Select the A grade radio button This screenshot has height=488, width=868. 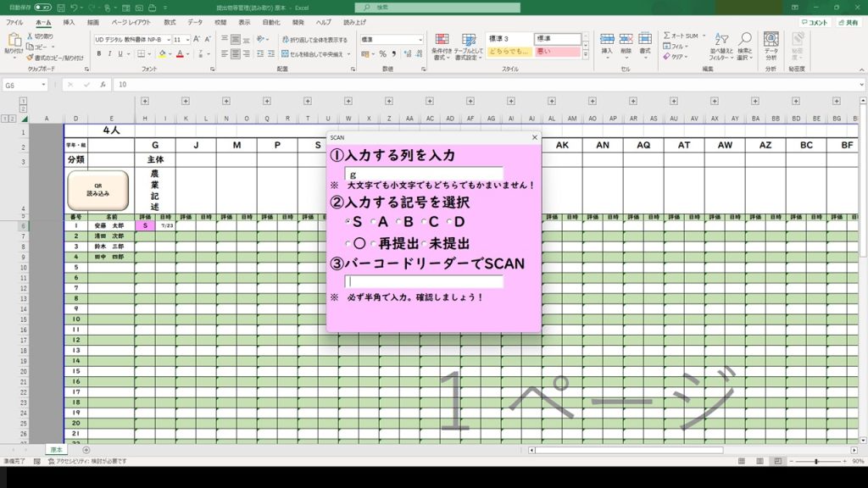(374, 222)
